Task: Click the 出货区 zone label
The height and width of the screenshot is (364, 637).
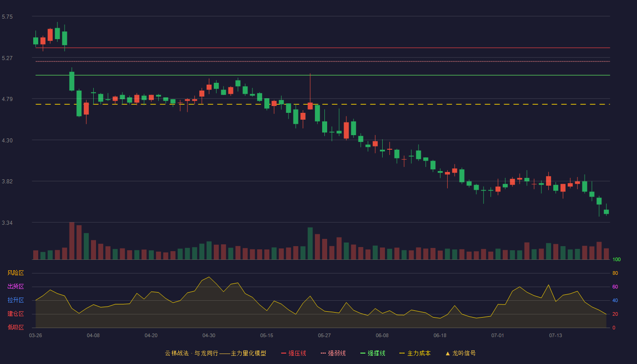Action: point(15,287)
